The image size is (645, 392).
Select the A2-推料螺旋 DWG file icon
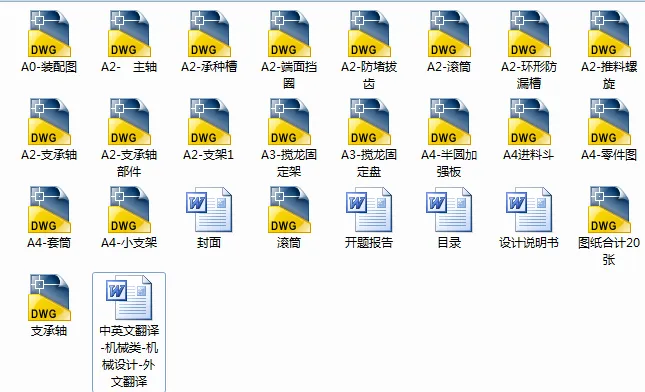[x=609, y=34]
